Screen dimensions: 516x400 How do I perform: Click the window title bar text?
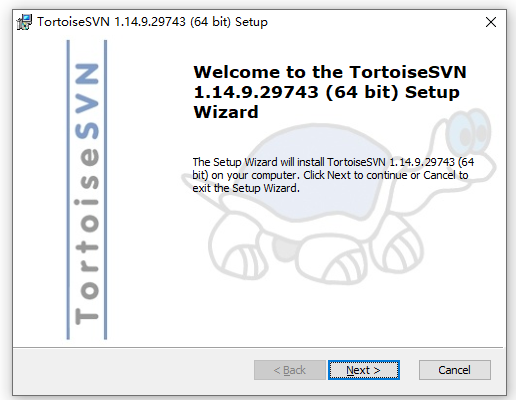click(152, 22)
